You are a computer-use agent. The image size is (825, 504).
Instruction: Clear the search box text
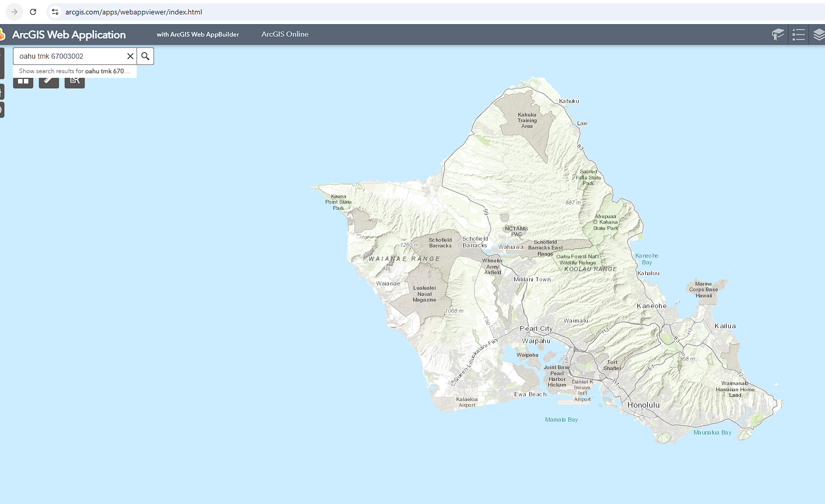pyautogui.click(x=130, y=56)
